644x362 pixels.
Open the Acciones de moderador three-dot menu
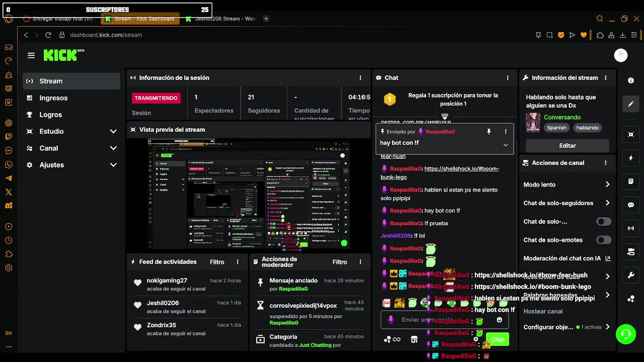360,262
